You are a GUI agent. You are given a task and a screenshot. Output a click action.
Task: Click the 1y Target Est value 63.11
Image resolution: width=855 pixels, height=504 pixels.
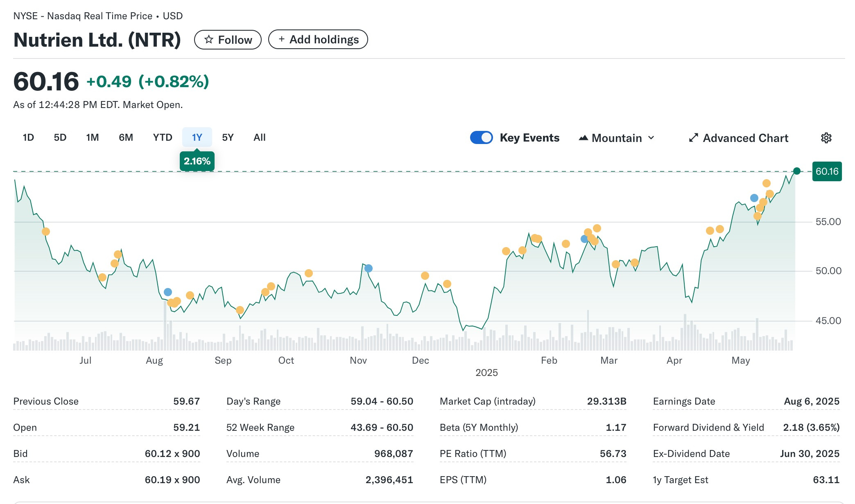[x=826, y=480]
